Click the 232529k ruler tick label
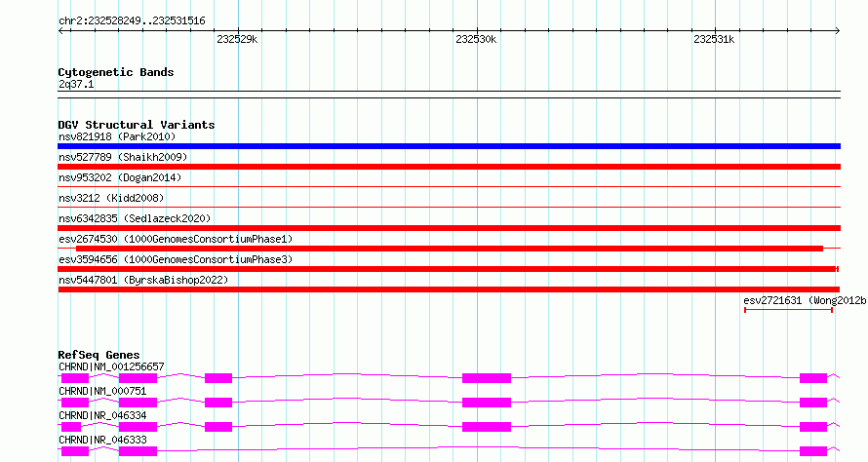 click(237, 39)
